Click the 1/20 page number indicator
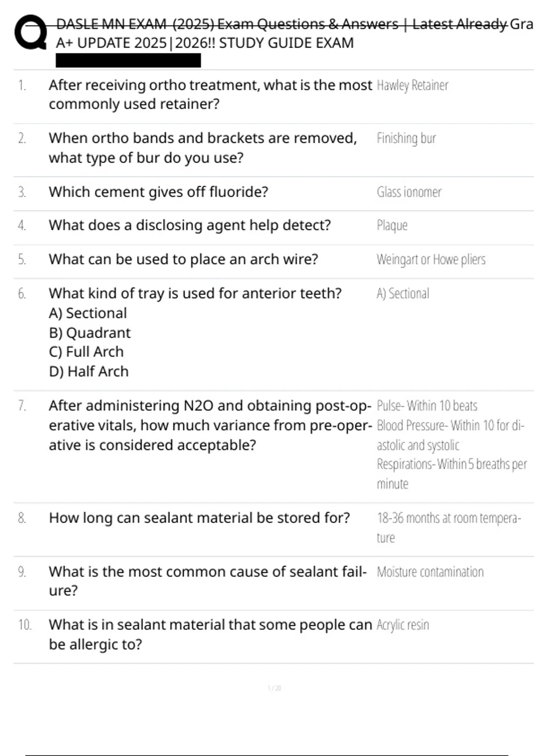This screenshot has width=534, height=756. point(274,688)
